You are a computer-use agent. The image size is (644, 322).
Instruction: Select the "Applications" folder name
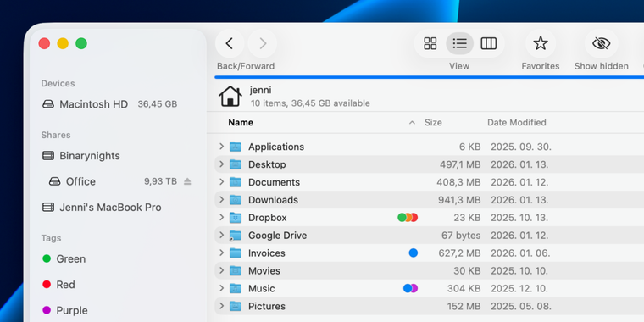pos(276,147)
